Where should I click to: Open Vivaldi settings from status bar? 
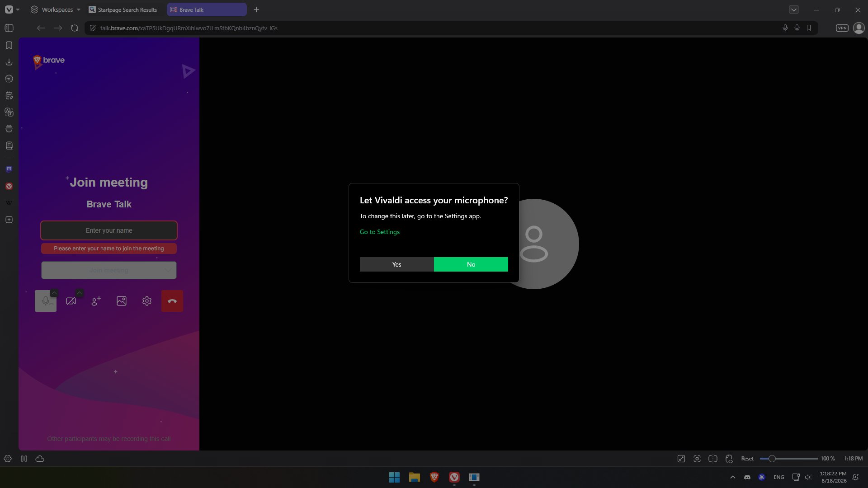8,459
